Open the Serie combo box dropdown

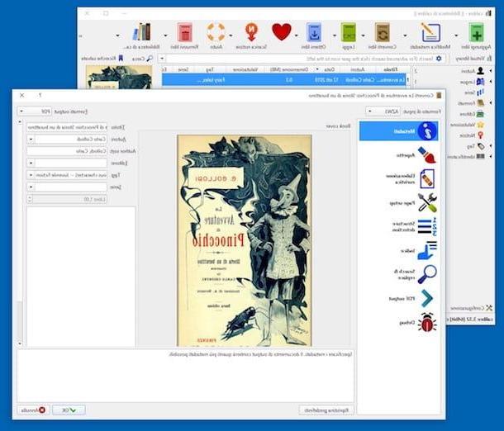tap(31, 187)
